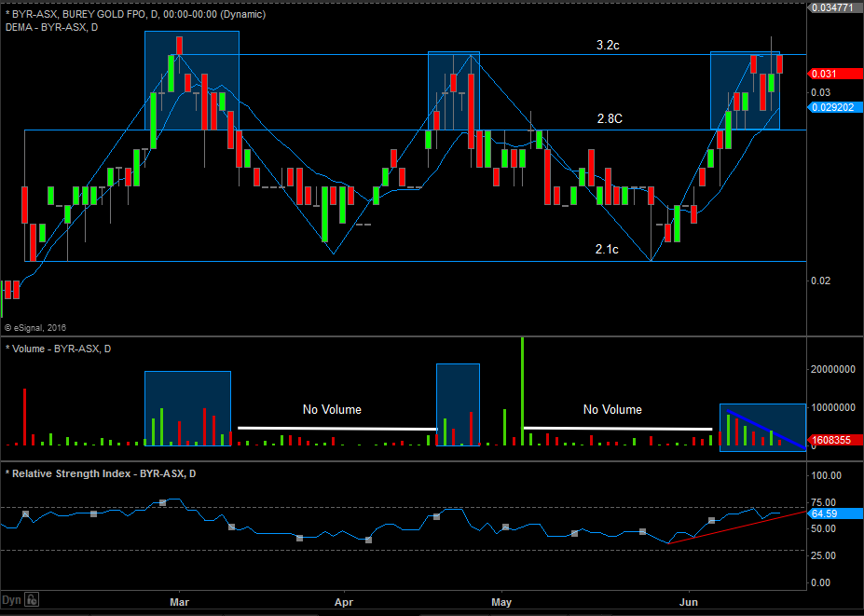Click the Dyn interval label
864x616 pixels.
(x=11, y=600)
